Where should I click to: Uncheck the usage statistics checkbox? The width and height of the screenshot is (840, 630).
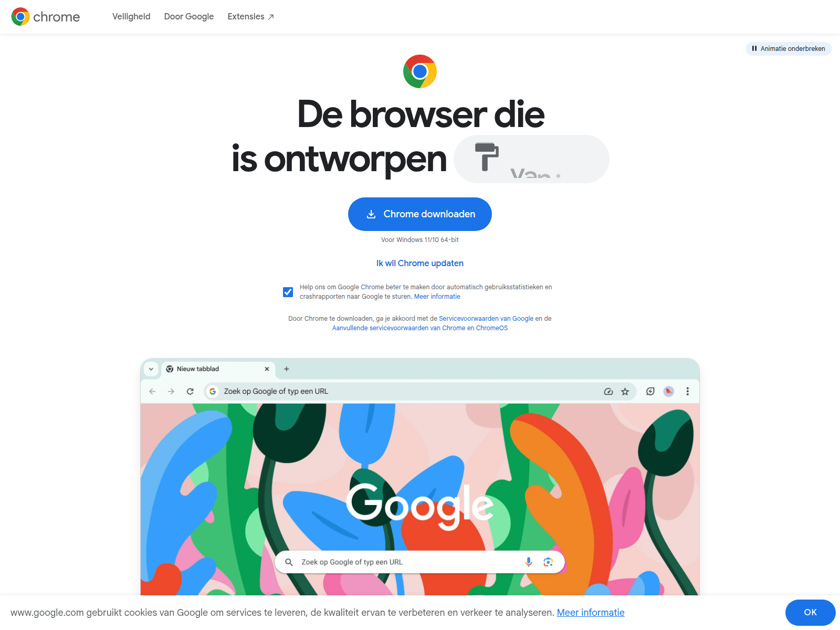click(x=288, y=292)
